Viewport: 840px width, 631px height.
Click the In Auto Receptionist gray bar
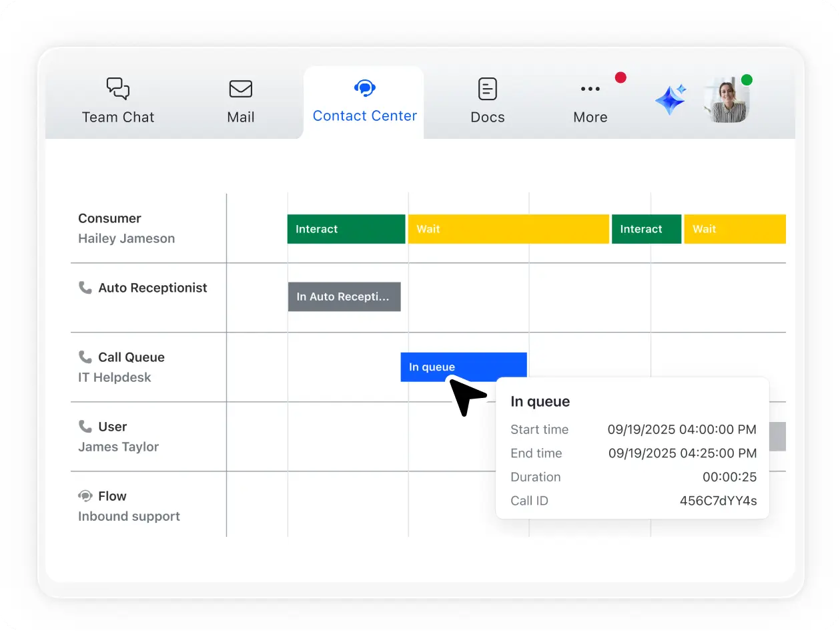click(344, 296)
